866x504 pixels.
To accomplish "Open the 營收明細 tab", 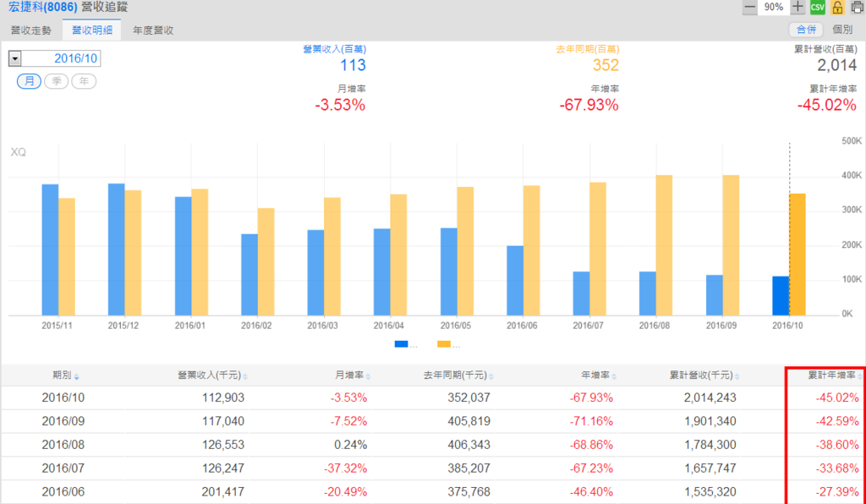I will [92, 30].
